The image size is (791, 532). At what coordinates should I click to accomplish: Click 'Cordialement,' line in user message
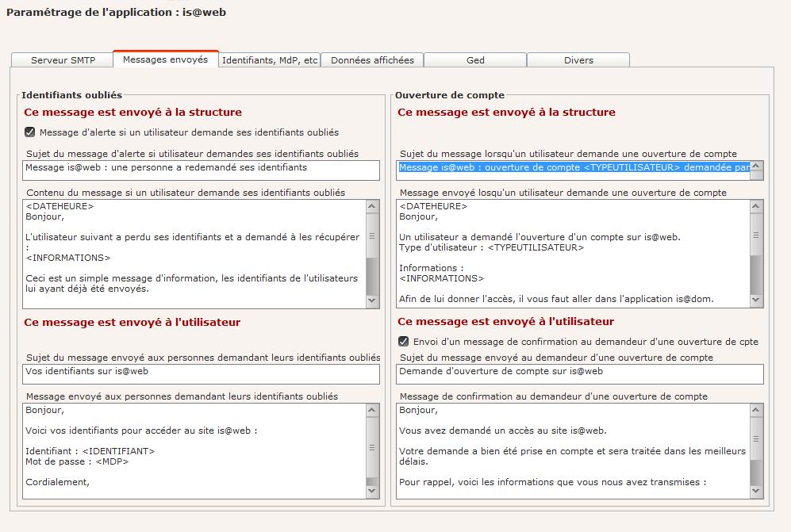pos(57,482)
